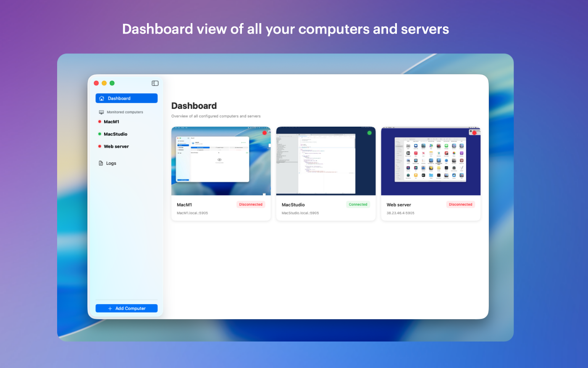Open the MacStudio screen thumbnail
Viewport: 588px width, 368px height.
point(325,161)
